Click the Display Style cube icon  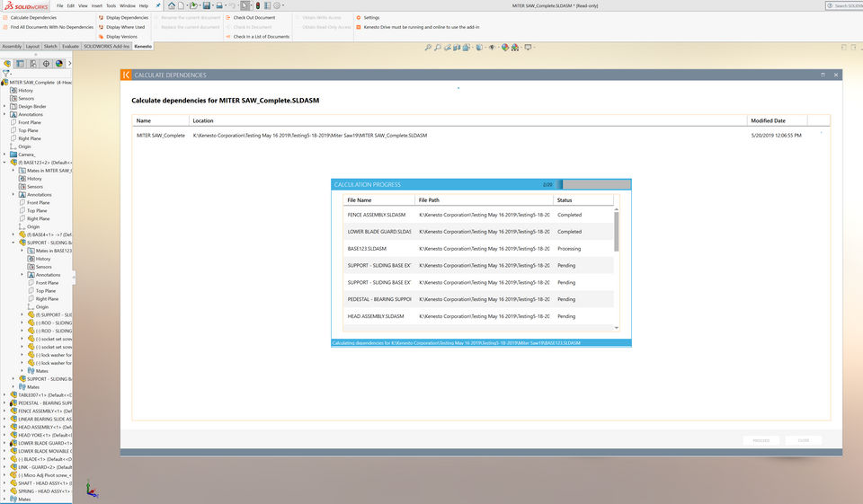point(479,48)
